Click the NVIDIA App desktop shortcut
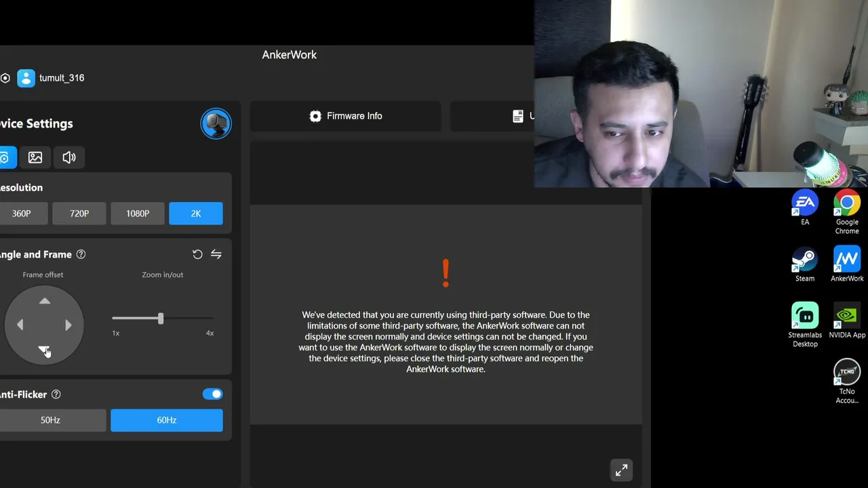 (847, 321)
